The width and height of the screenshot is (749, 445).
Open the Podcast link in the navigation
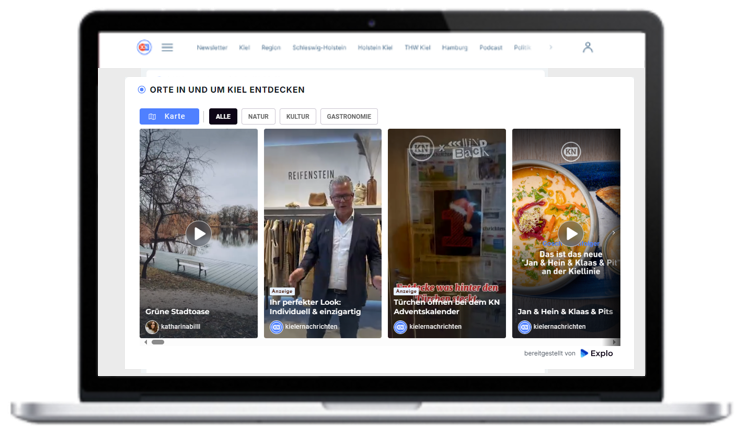pyautogui.click(x=491, y=47)
